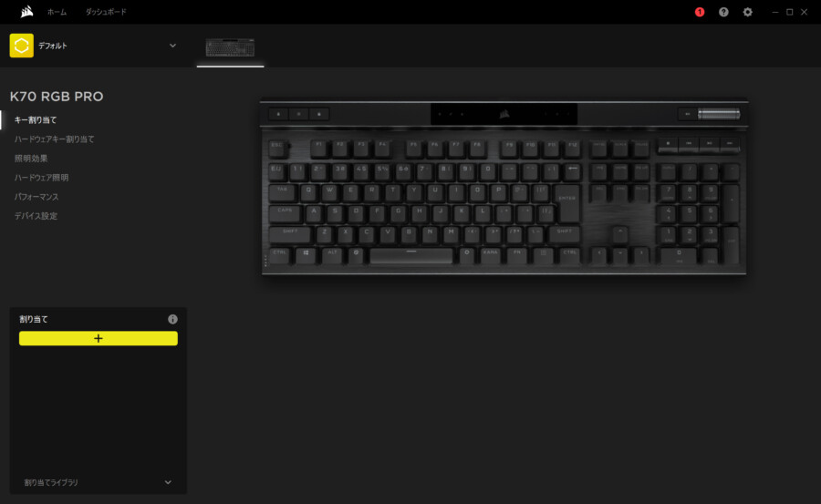Open デバイス設定 page

pyautogui.click(x=36, y=216)
